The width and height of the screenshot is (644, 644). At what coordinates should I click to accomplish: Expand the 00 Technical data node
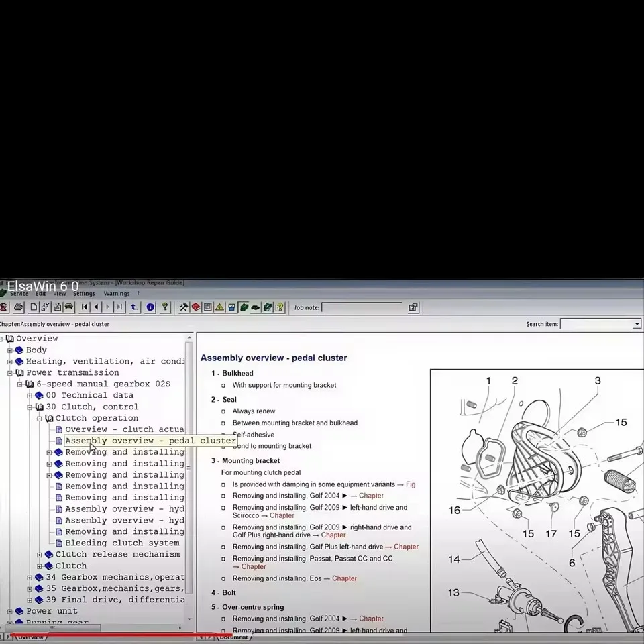pos(30,396)
